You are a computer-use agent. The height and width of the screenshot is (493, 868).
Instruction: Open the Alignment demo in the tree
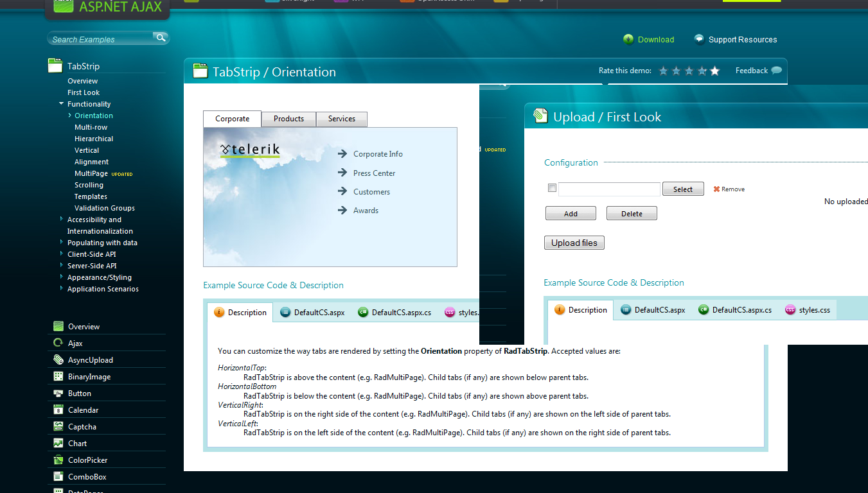(91, 162)
